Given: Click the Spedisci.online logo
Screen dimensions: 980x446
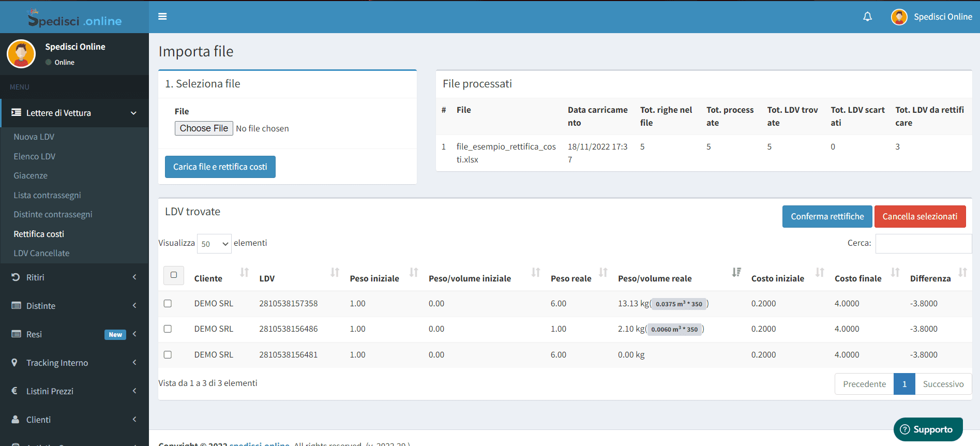Looking at the screenshot, I should 74,19.
